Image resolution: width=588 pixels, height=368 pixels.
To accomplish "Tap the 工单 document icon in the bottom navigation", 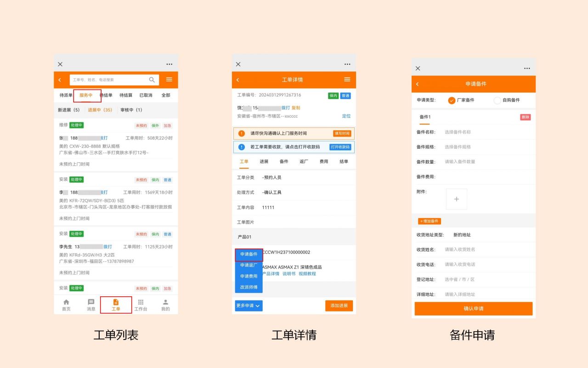I will [x=116, y=302].
